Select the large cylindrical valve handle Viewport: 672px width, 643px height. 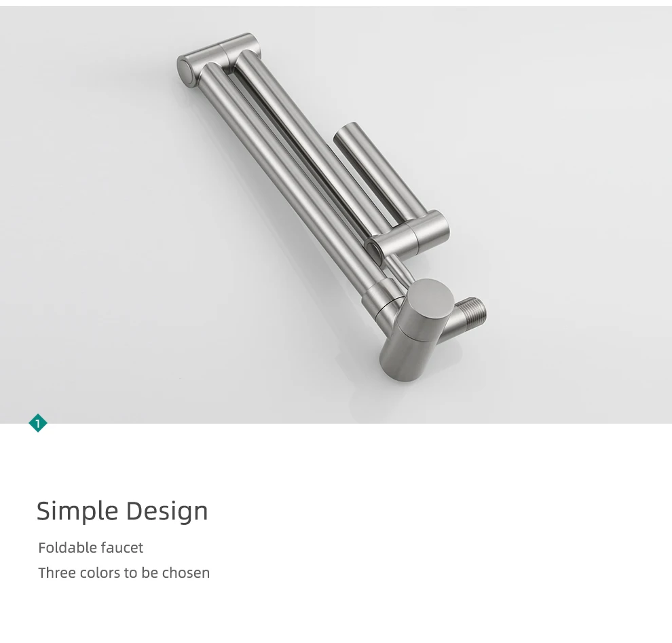coord(417,329)
